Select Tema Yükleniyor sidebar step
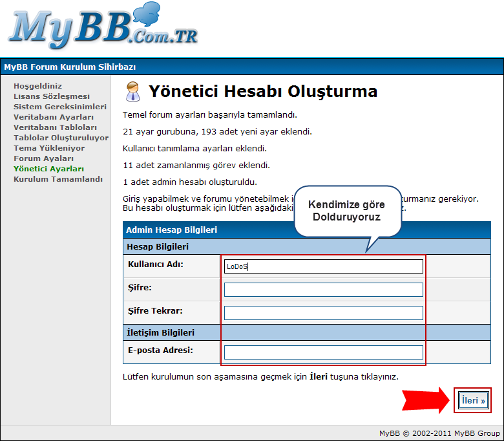 click(49, 148)
